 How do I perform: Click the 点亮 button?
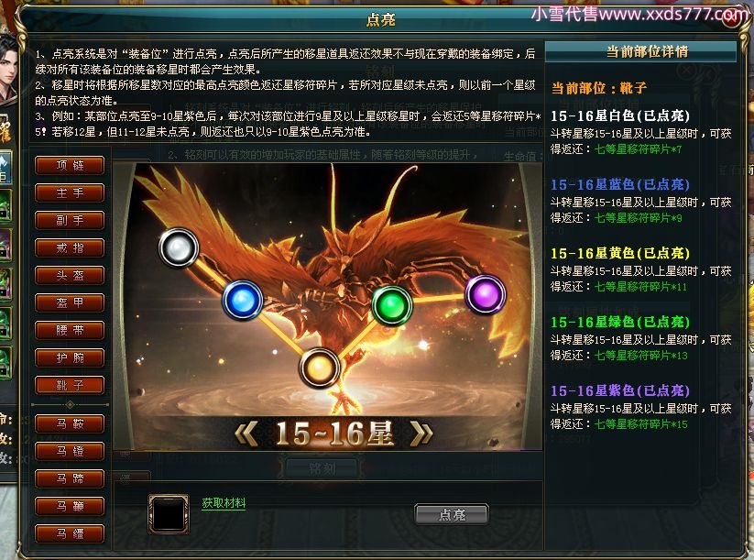tap(452, 515)
